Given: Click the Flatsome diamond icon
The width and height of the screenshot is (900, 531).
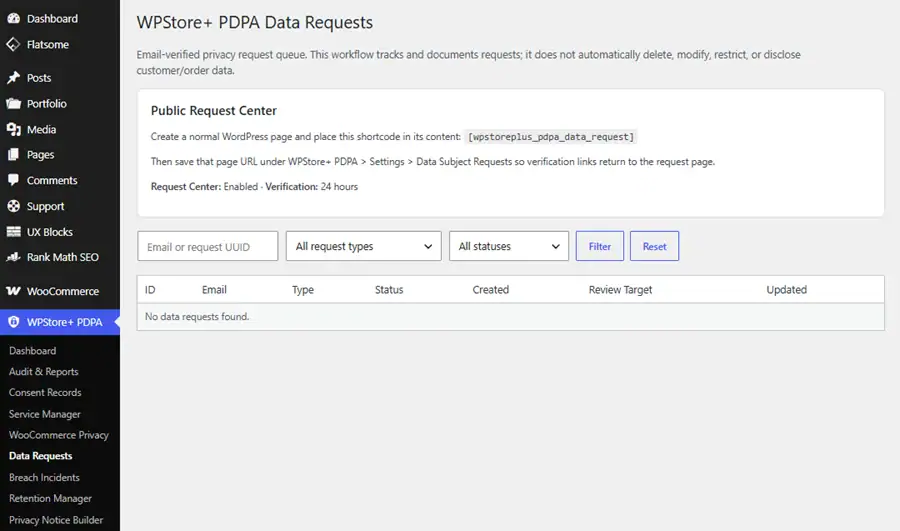Looking at the screenshot, I should coord(13,44).
